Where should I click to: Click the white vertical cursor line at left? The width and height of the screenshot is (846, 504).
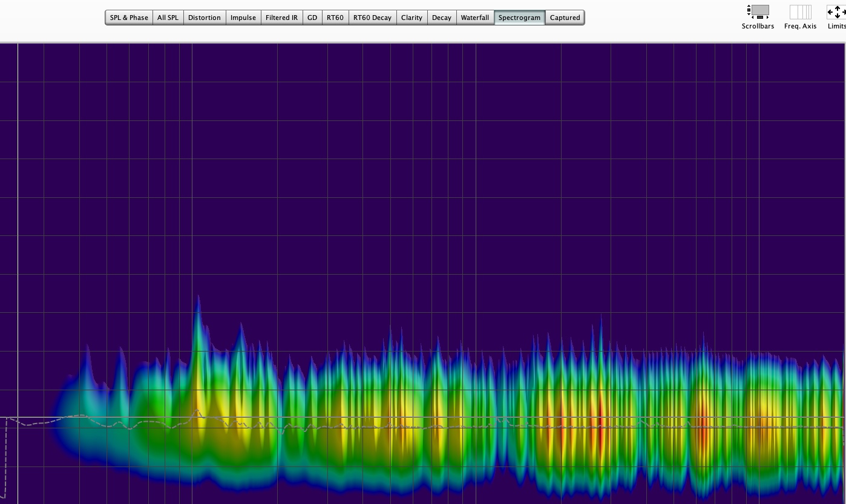(18, 242)
